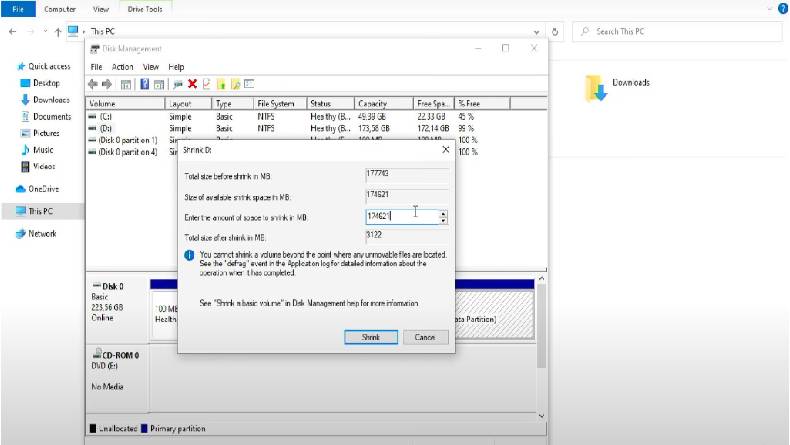Open the Disk Management View menu
Screen dimensions: 790x445
pos(151,67)
